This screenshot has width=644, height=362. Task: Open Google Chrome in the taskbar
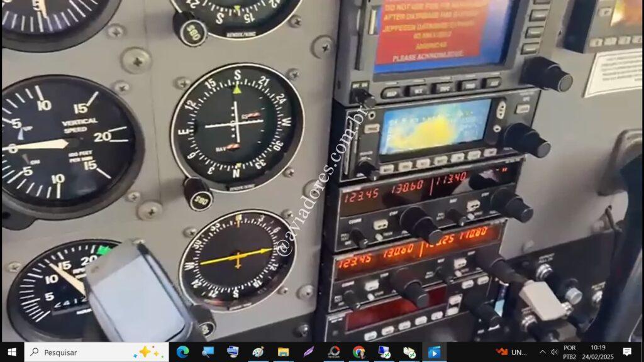point(358,352)
